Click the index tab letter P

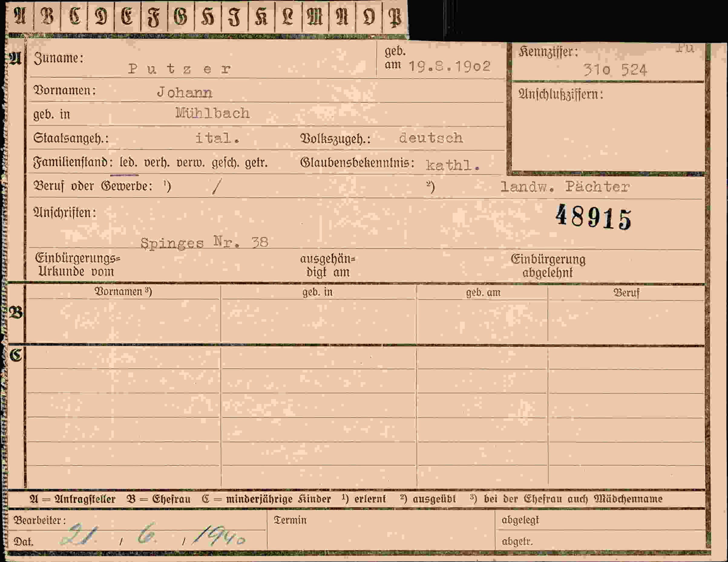click(395, 18)
